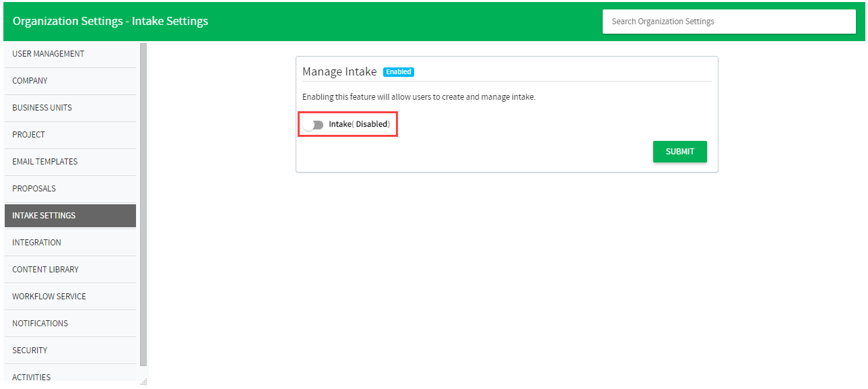
Task: Click the sidebar vertical scrollbar
Action: coord(143,204)
